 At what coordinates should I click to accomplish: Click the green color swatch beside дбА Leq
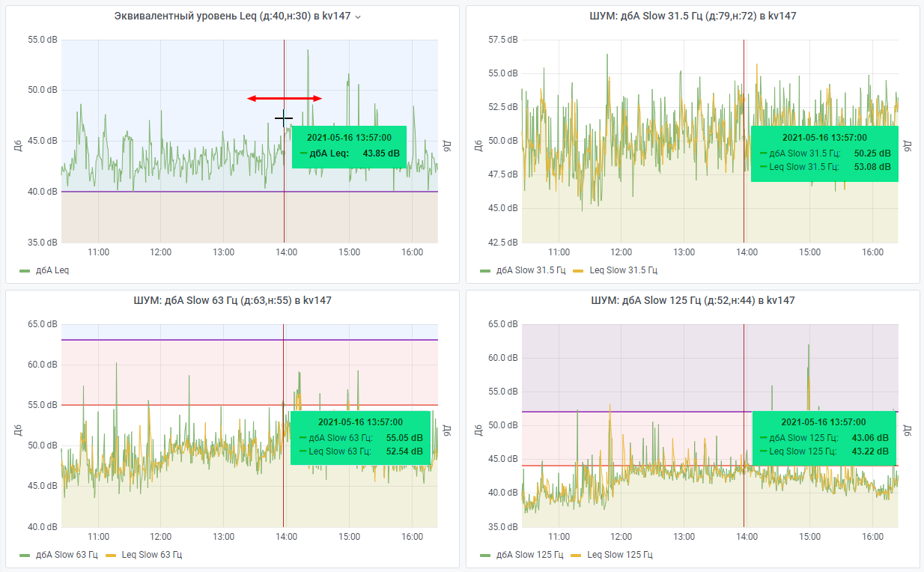coord(25,270)
